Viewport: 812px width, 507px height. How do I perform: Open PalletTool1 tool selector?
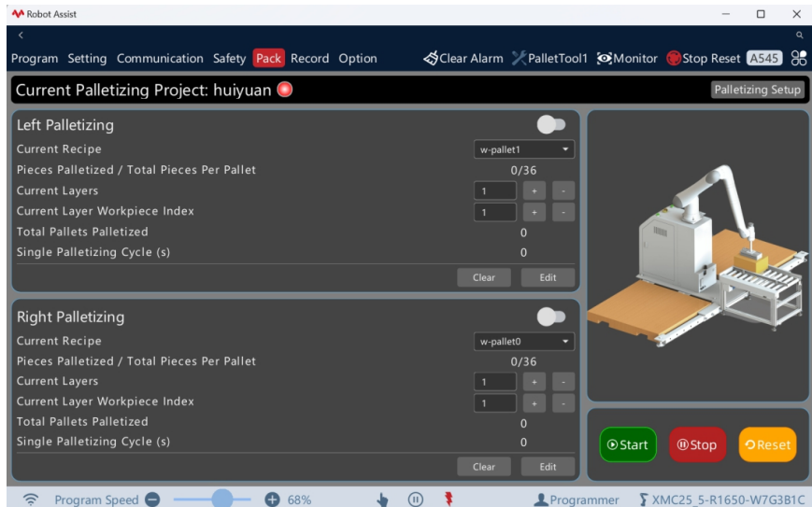point(550,59)
